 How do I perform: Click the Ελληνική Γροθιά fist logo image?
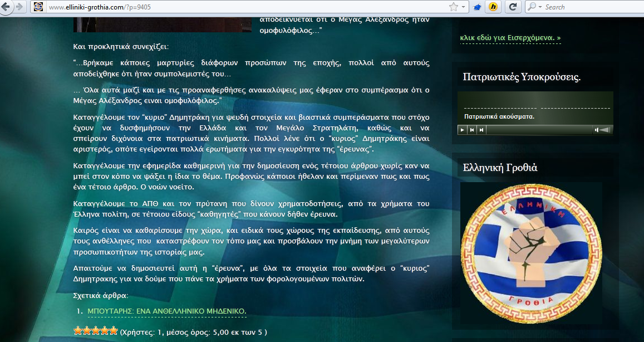(532, 253)
